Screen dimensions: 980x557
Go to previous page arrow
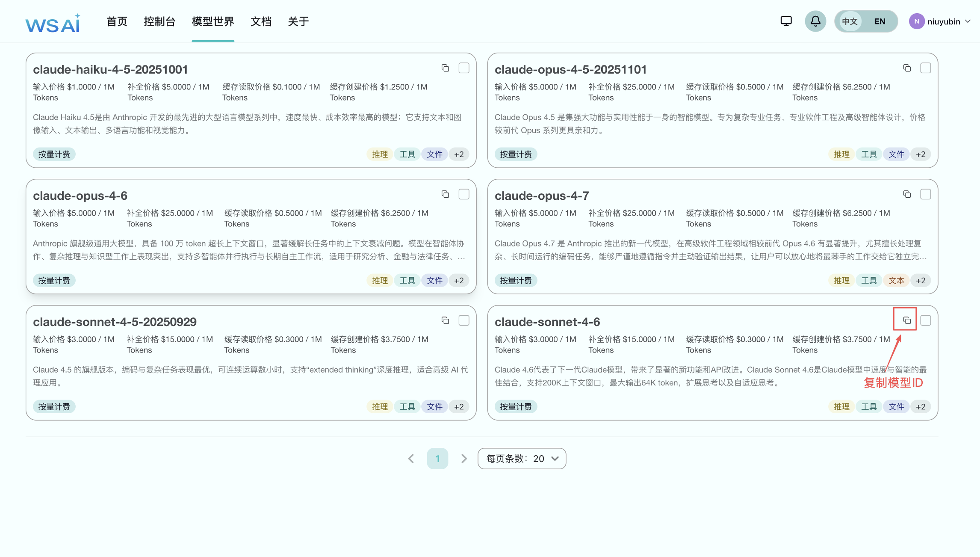411,459
